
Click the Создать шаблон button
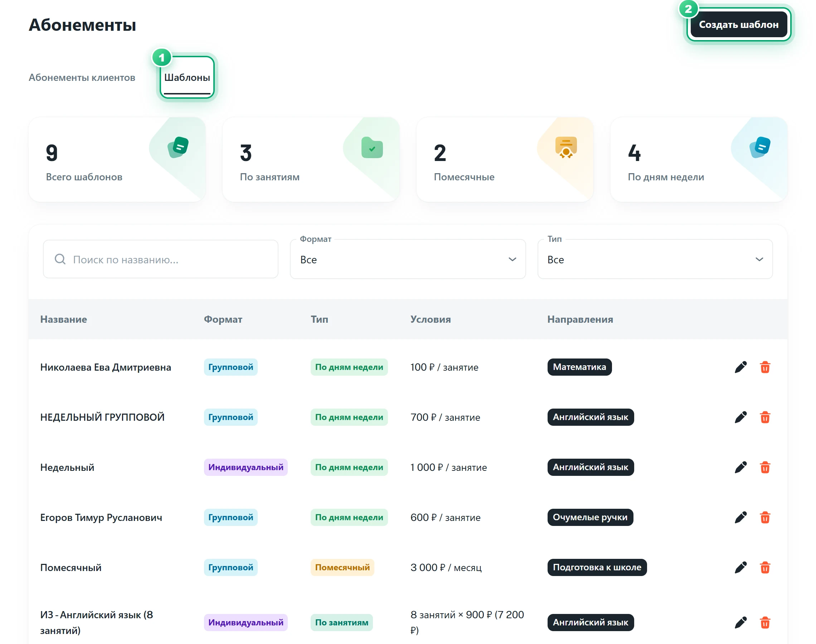click(x=738, y=25)
